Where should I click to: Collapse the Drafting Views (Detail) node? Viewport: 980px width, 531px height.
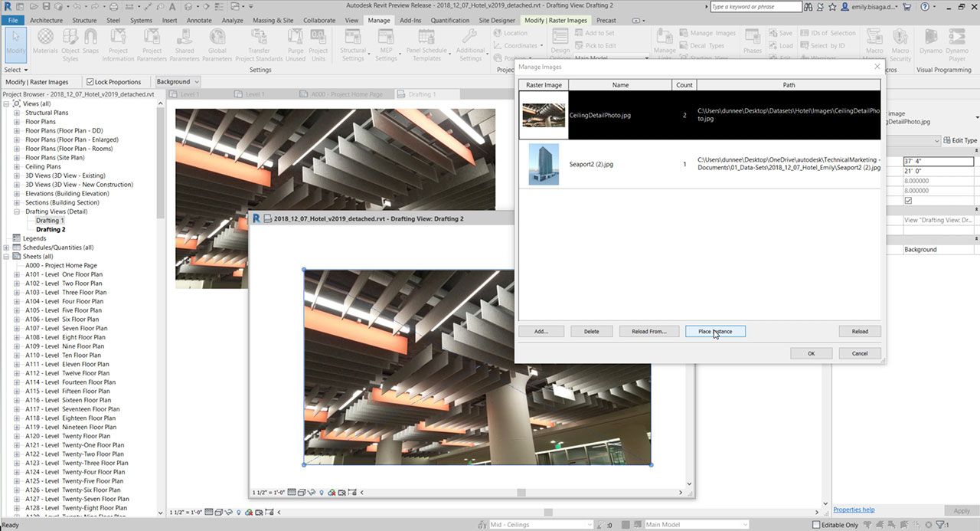pyautogui.click(x=17, y=211)
